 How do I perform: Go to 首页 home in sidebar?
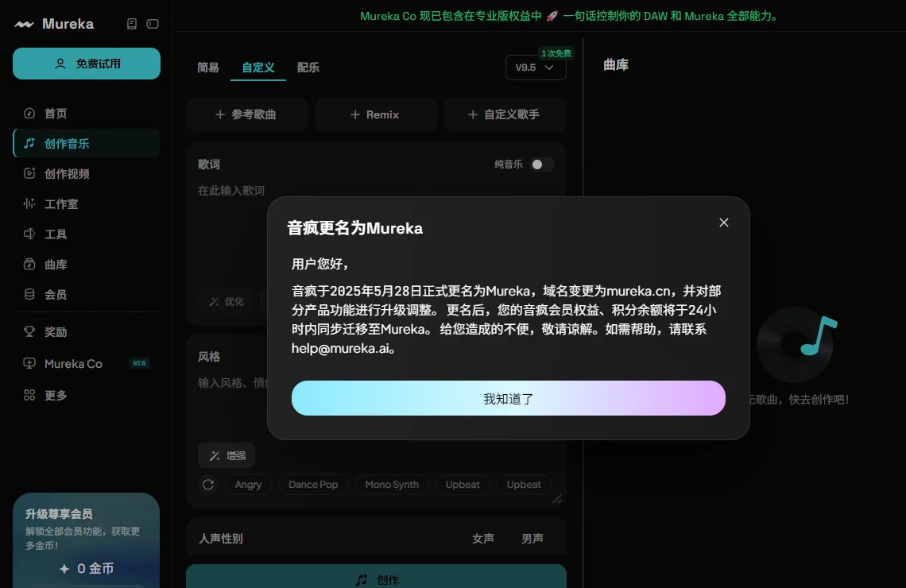(86, 113)
